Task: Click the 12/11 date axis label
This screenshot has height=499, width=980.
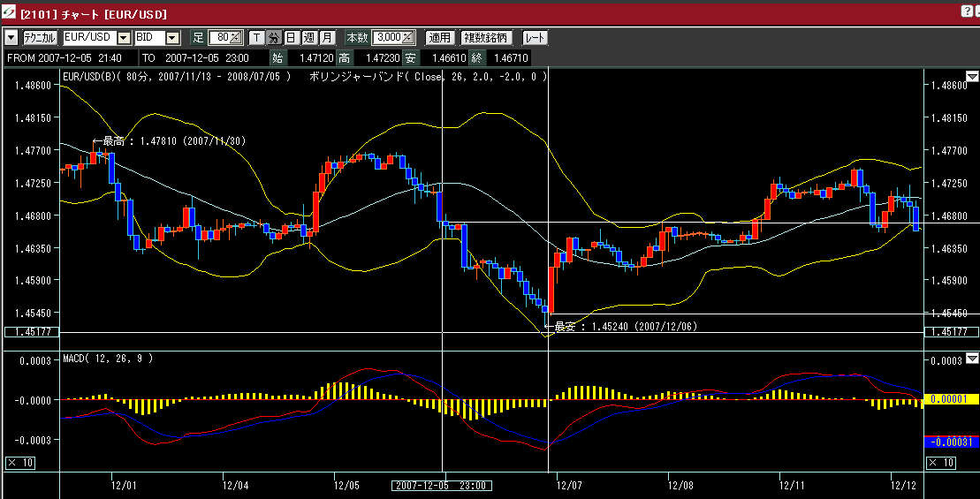Action: 791,485
